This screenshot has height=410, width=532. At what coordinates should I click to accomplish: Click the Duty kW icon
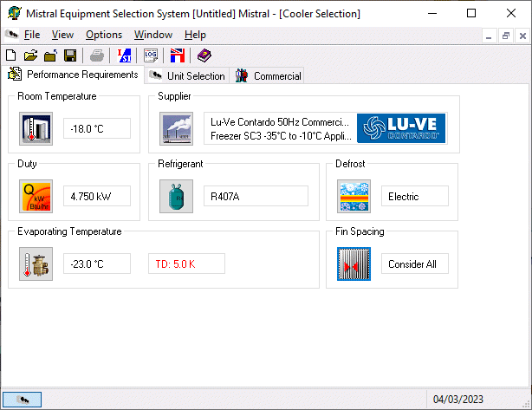click(36, 196)
